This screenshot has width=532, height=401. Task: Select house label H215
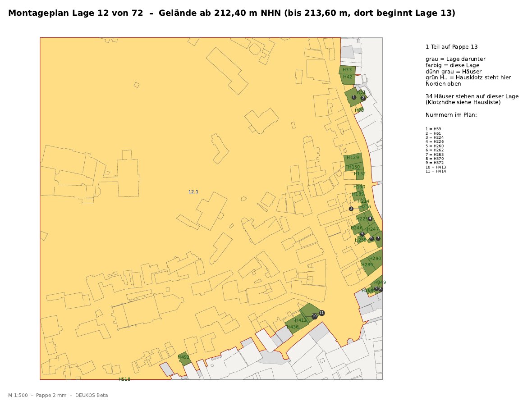pos(365,206)
